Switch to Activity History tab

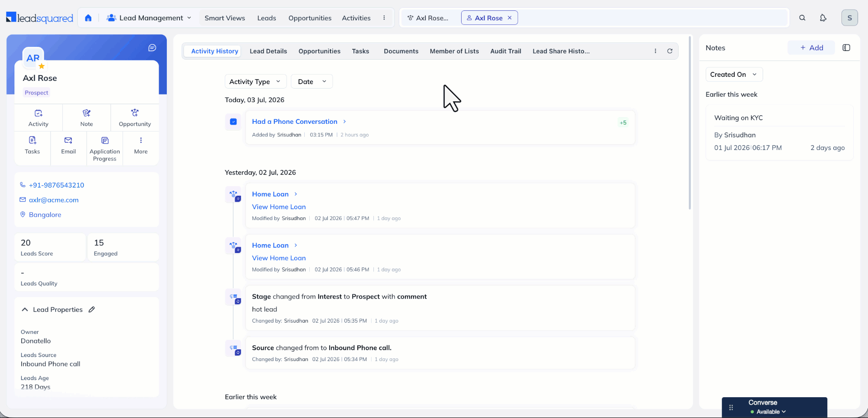click(214, 51)
